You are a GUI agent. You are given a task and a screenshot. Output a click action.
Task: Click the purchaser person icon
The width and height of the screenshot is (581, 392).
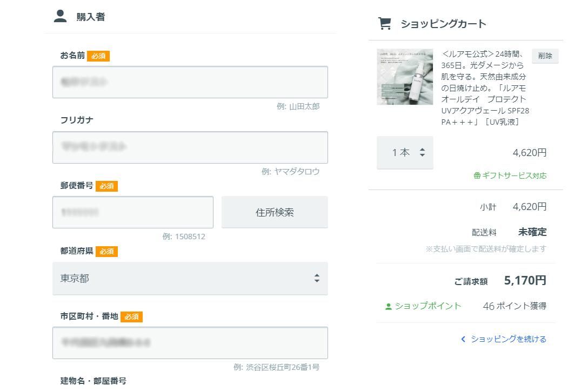60,16
